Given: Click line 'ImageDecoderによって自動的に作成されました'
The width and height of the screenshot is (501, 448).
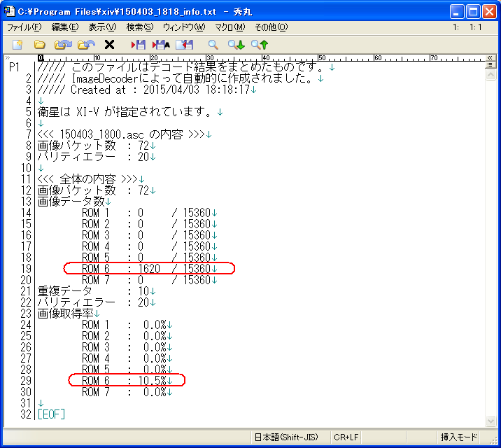Looking at the screenshot, I should point(181,78).
